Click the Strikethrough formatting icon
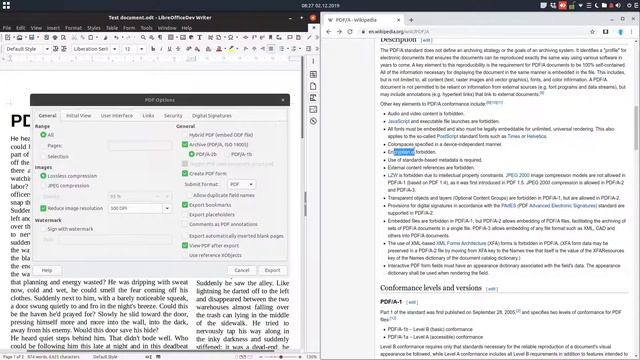 tap(178, 49)
